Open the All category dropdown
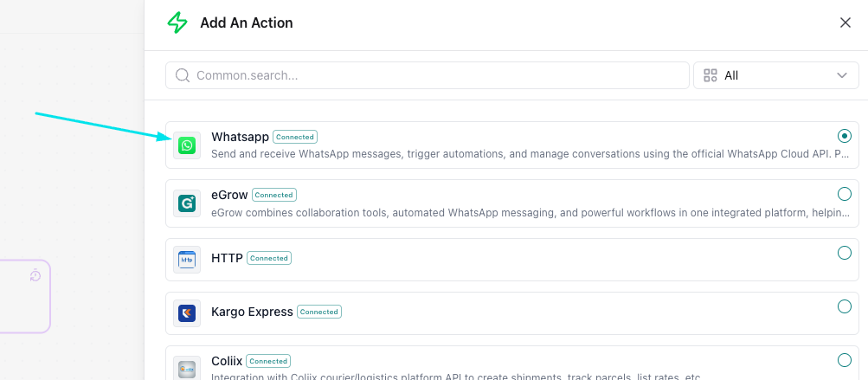 [x=775, y=75]
